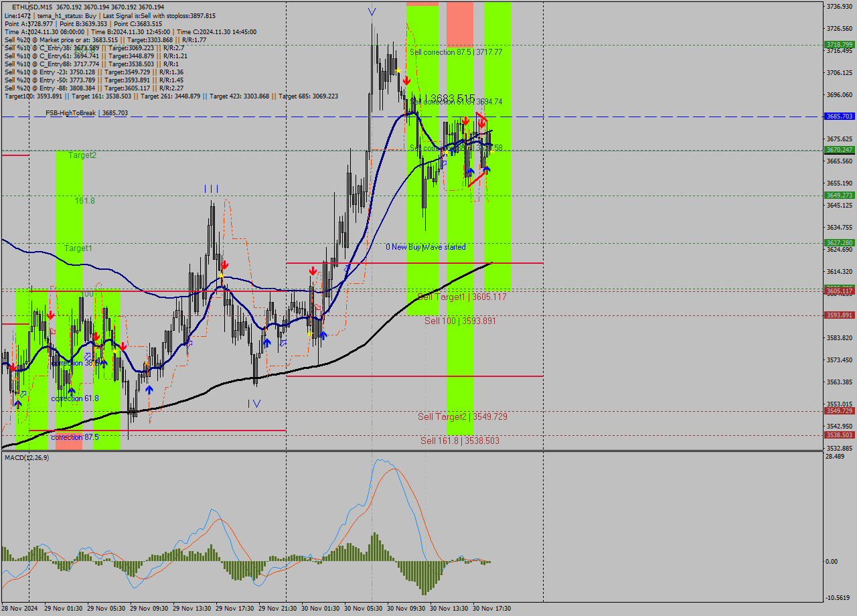Click the green '161.8' level label

click(84, 200)
